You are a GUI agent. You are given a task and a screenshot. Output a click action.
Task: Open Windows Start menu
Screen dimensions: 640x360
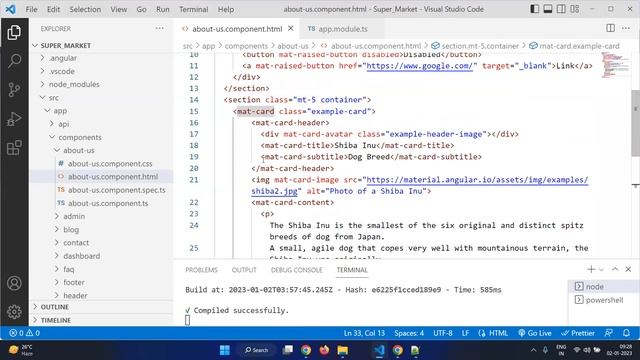[224, 350]
